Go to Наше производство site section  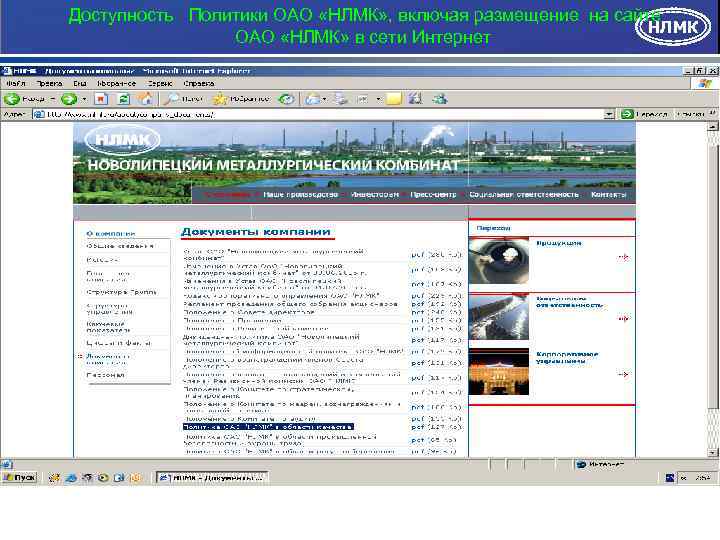[300, 195]
